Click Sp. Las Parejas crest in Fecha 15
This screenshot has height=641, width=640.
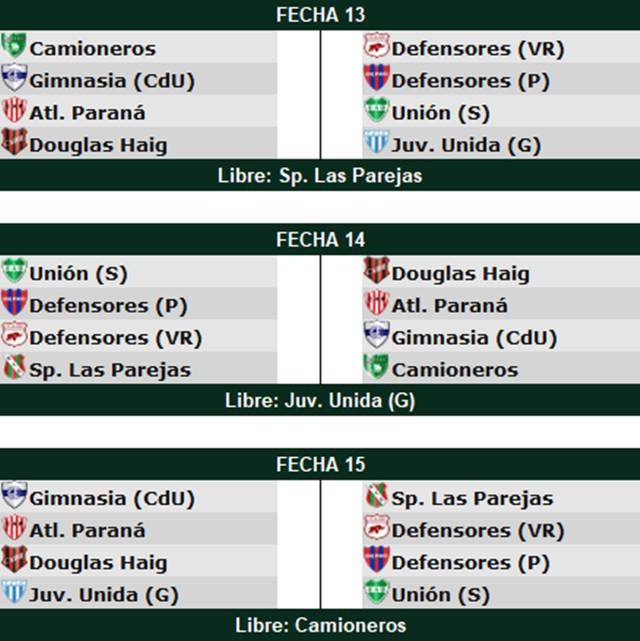376,497
